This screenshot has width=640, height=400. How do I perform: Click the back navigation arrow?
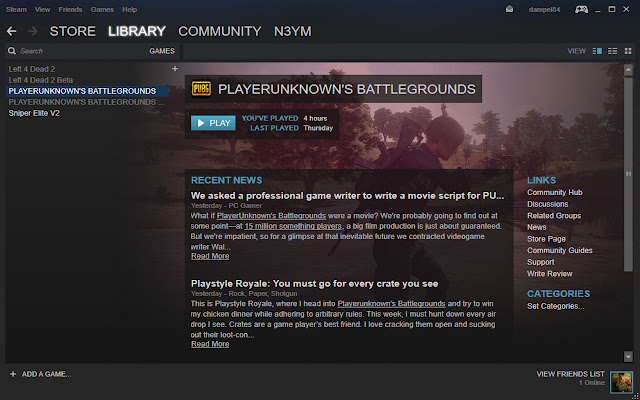pyautogui.click(x=11, y=31)
